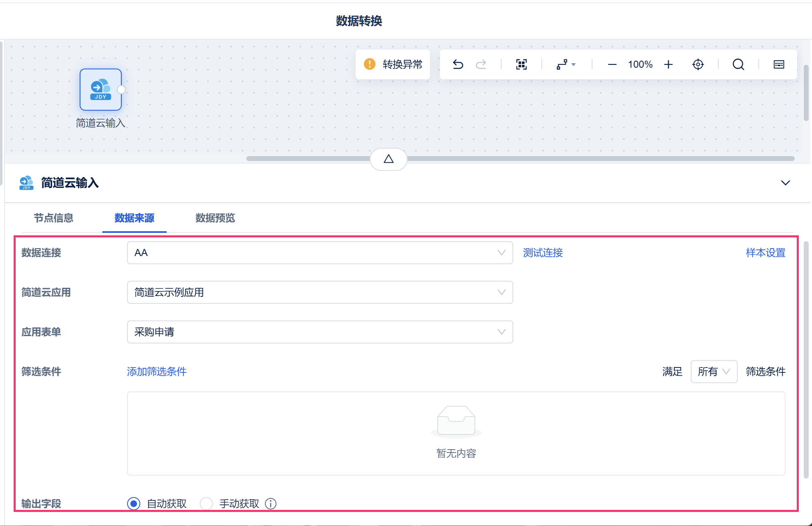Click the 100% zoom level value
The image size is (812, 526).
[640, 64]
